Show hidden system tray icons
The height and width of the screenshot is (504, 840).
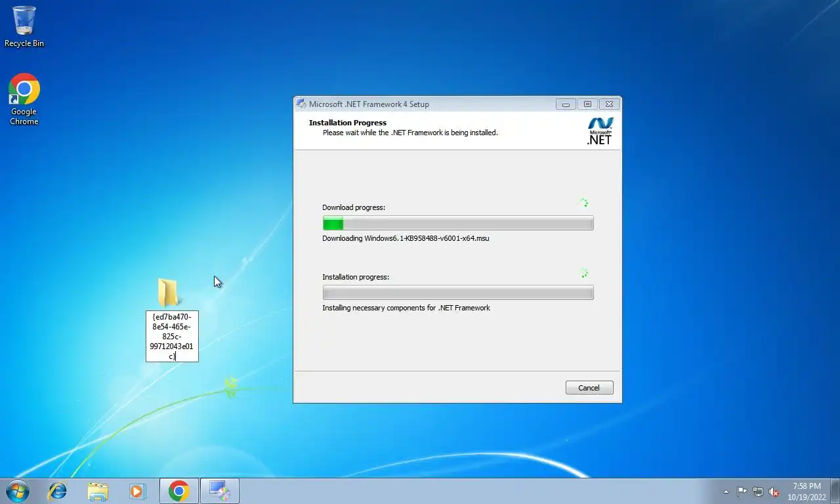coord(726,492)
